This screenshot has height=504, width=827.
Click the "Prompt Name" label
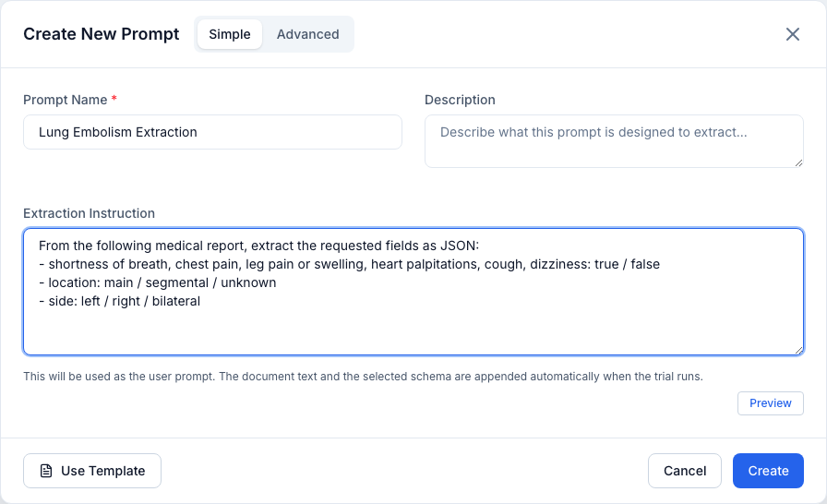tap(66, 100)
